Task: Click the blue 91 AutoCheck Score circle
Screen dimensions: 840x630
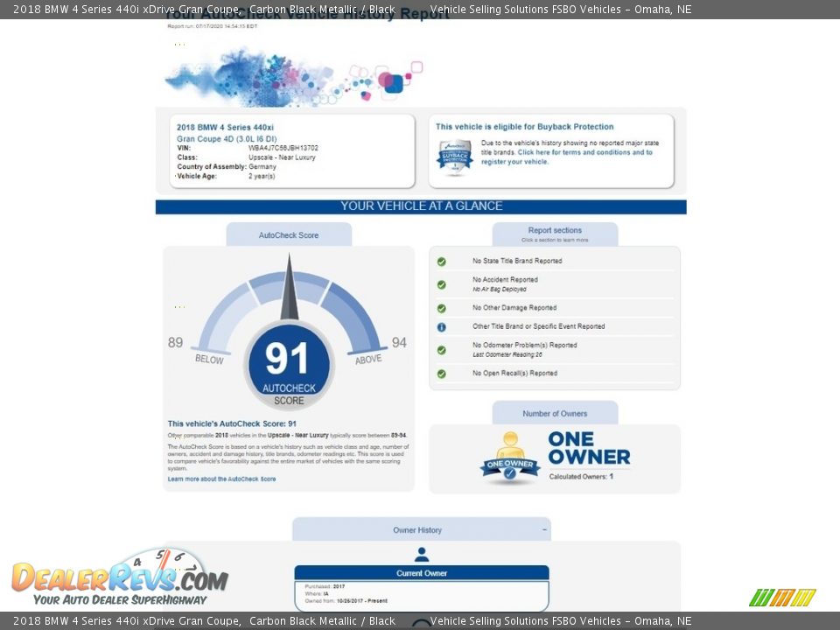Action: point(289,361)
